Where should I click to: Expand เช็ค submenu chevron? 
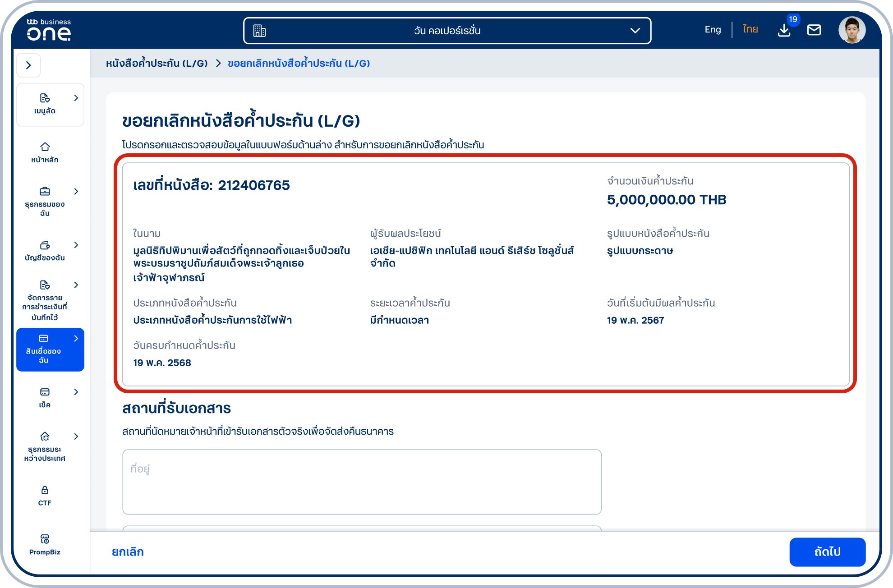(76, 392)
